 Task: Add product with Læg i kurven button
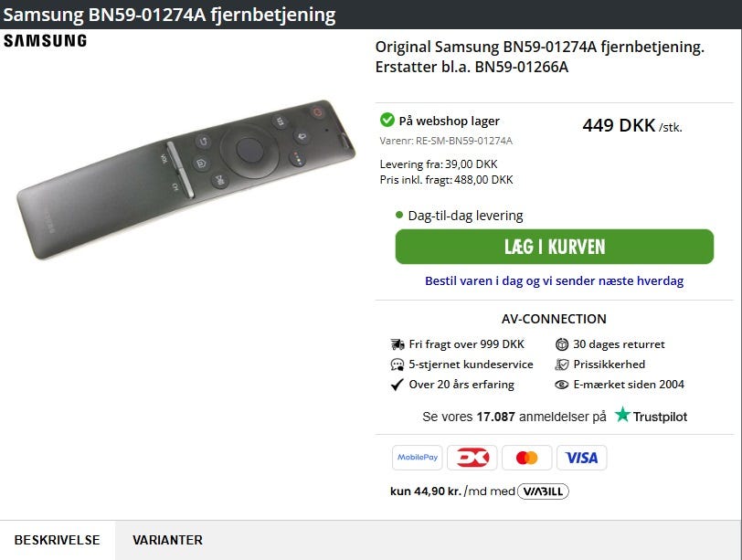554,247
